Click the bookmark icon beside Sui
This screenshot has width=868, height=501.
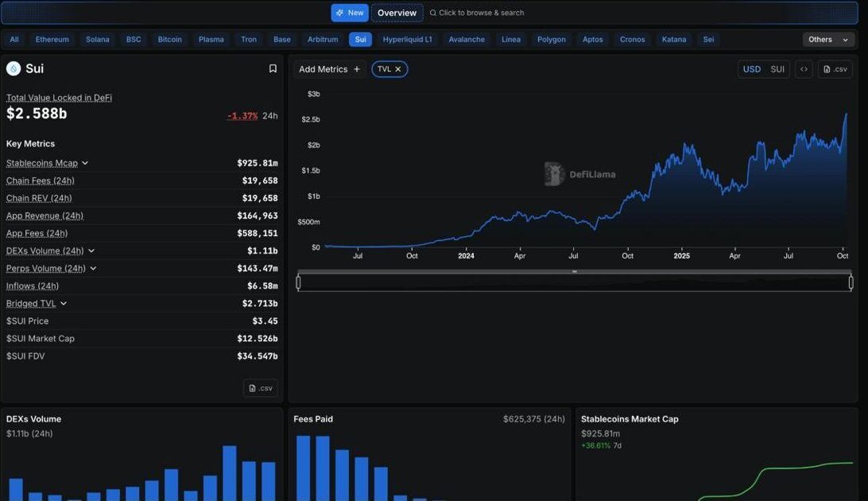273,69
